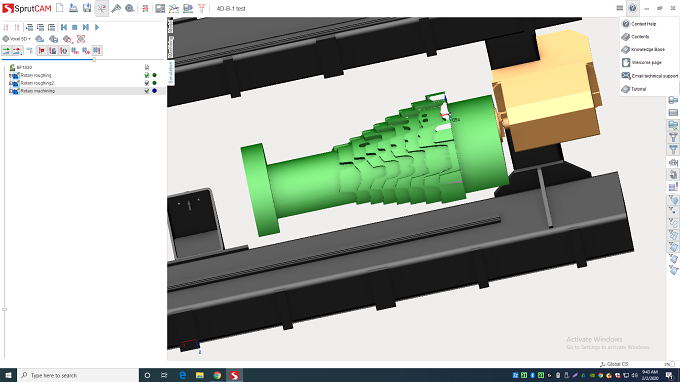Jump simulation to the start
This screenshot has width=680, height=382.
coord(64,27)
